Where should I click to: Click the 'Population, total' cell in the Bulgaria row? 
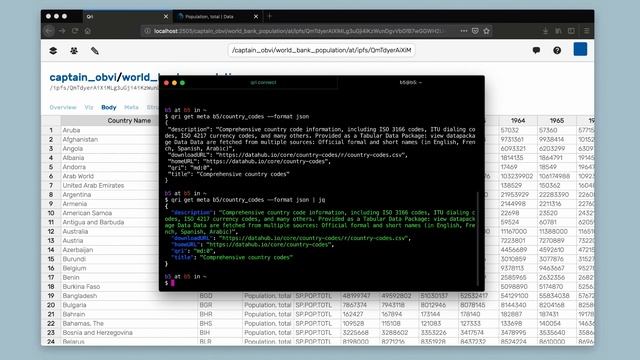(x=268, y=305)
